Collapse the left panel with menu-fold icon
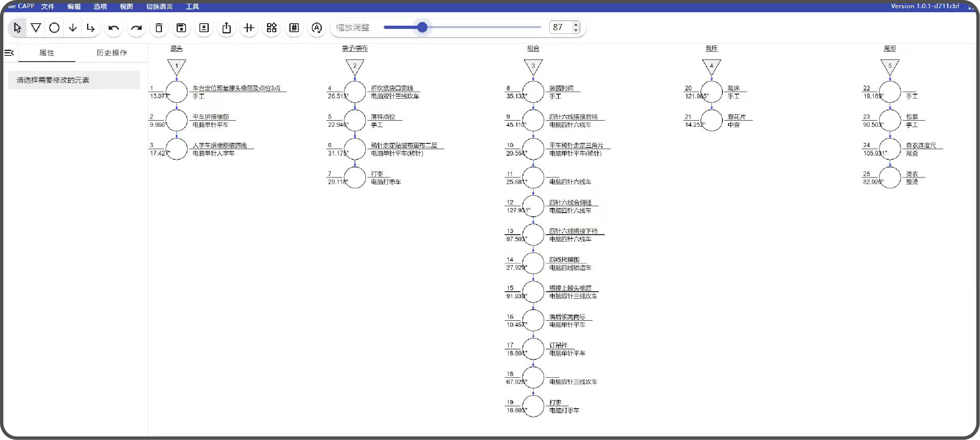 (9, 53)
